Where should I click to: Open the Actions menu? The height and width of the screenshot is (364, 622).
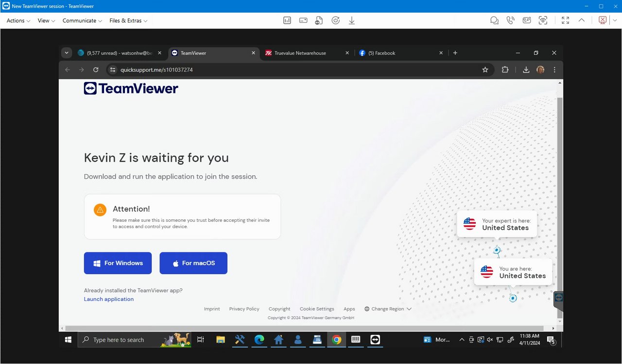click(x=18, y=20)
